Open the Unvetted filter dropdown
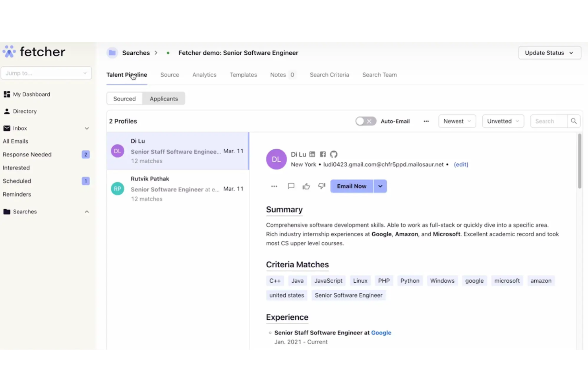Screen dimensions: 588x392 pyautogui.click(x=503, y=121)
